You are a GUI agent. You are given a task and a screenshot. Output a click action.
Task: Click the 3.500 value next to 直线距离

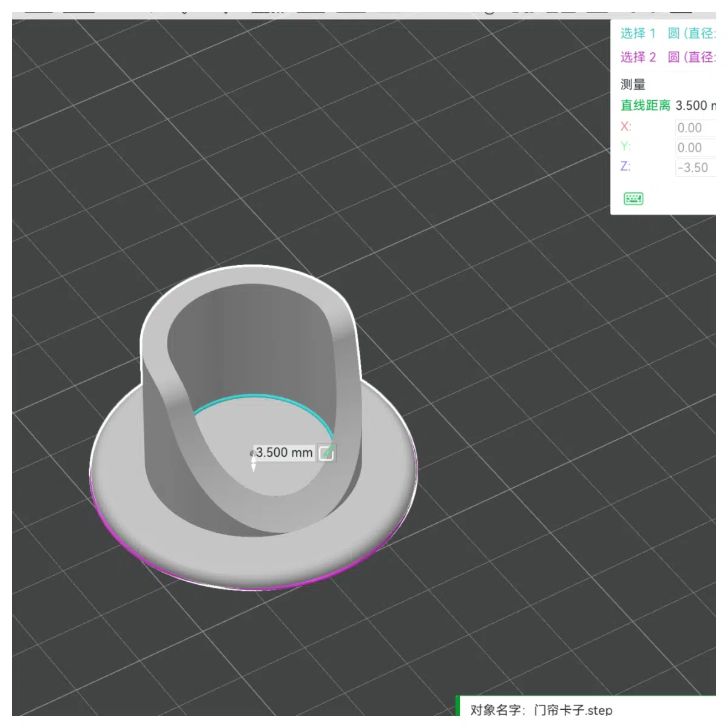click(x=692, y=106)
